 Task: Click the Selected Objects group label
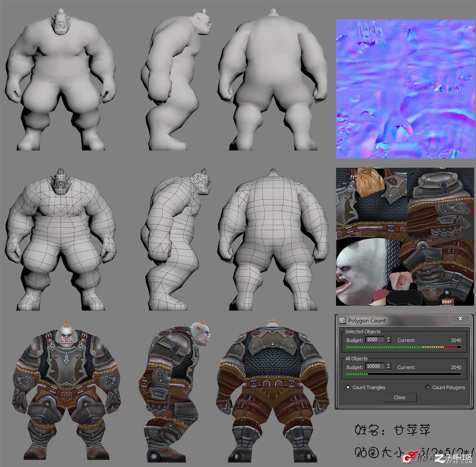coord(363,332)
